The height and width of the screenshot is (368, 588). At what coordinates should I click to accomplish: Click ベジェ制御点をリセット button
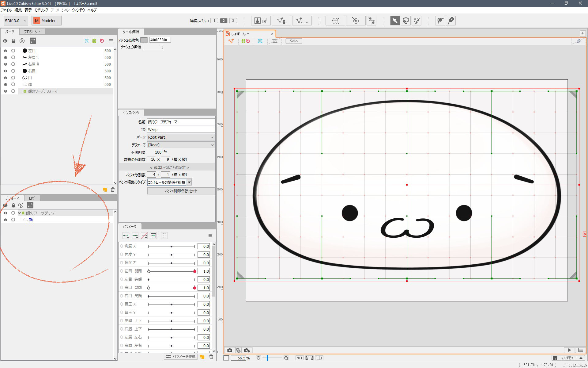[x=181, y=191]
